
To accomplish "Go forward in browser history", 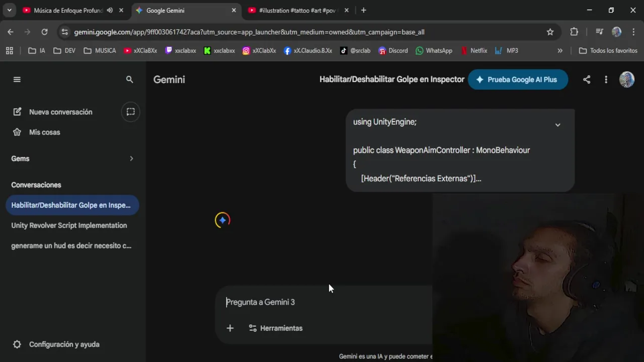I will point(27,32).
